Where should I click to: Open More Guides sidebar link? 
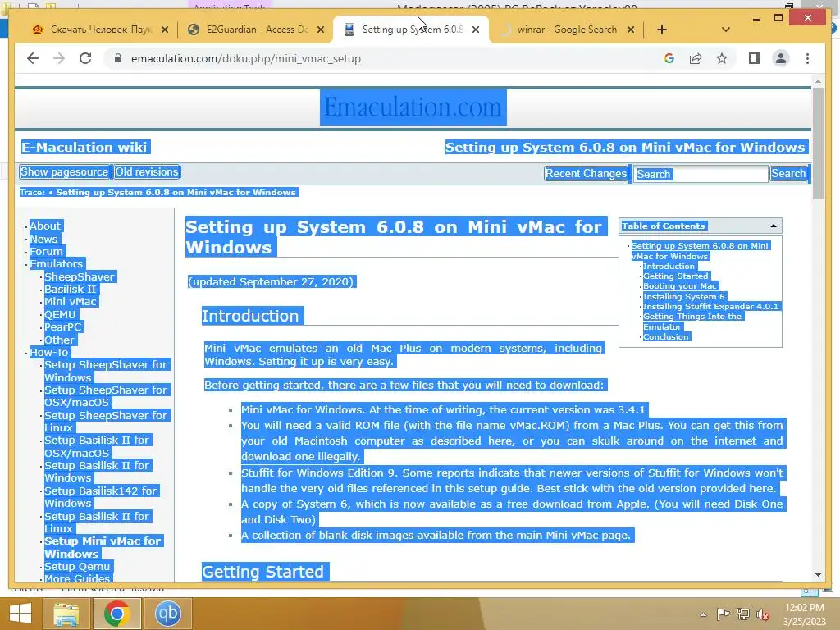pyautogui.click(x=77, y=578)
